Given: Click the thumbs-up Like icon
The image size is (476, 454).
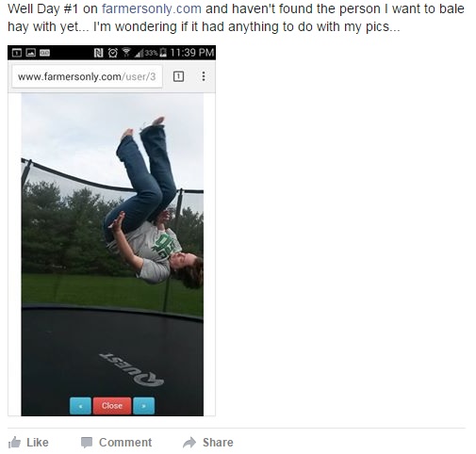Looking at the screenshot, I should click(x=14, y=443).
